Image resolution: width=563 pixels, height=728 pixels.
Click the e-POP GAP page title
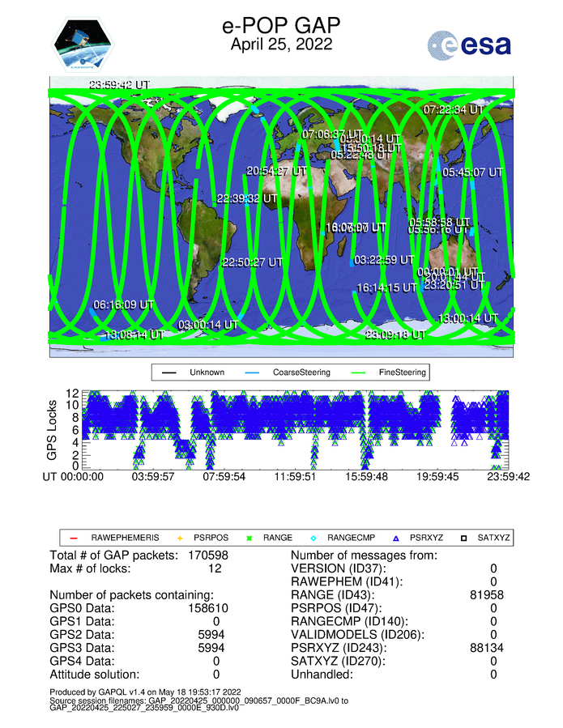click(281, 26)
